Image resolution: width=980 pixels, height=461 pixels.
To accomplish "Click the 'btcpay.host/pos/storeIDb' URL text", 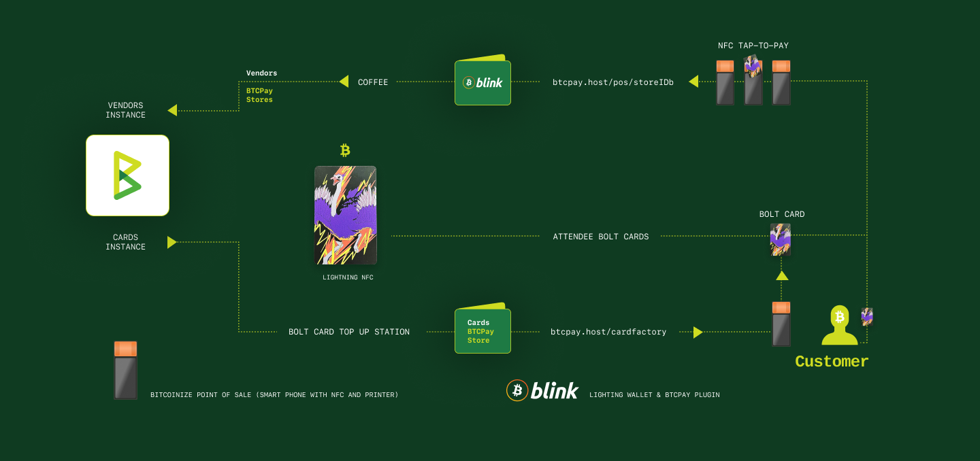I will [x=613, y=82].
